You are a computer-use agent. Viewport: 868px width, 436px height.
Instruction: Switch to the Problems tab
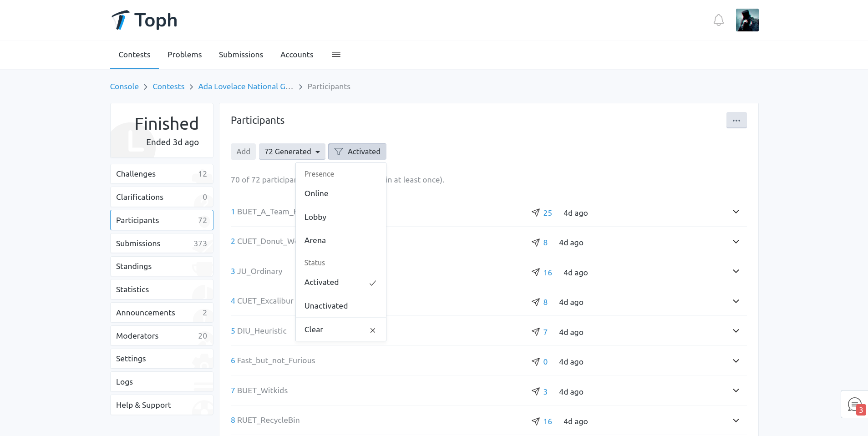pyautogui.click(x=184, y=55)
